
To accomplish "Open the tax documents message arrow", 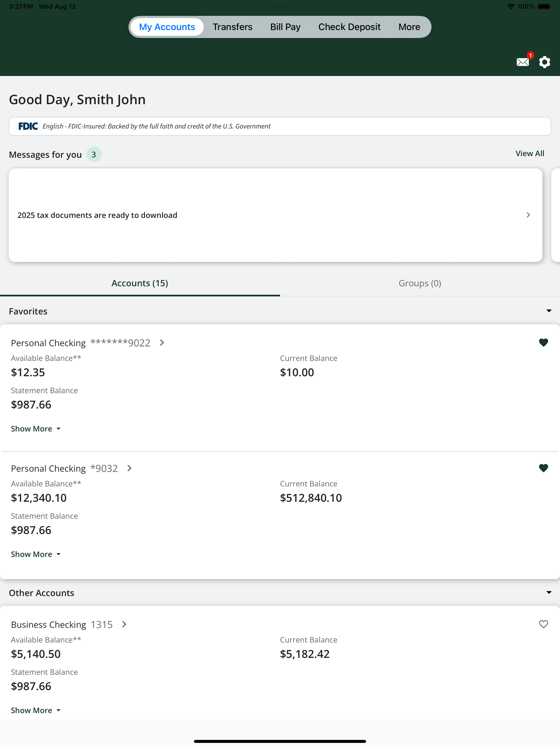I will coord(528,215).
